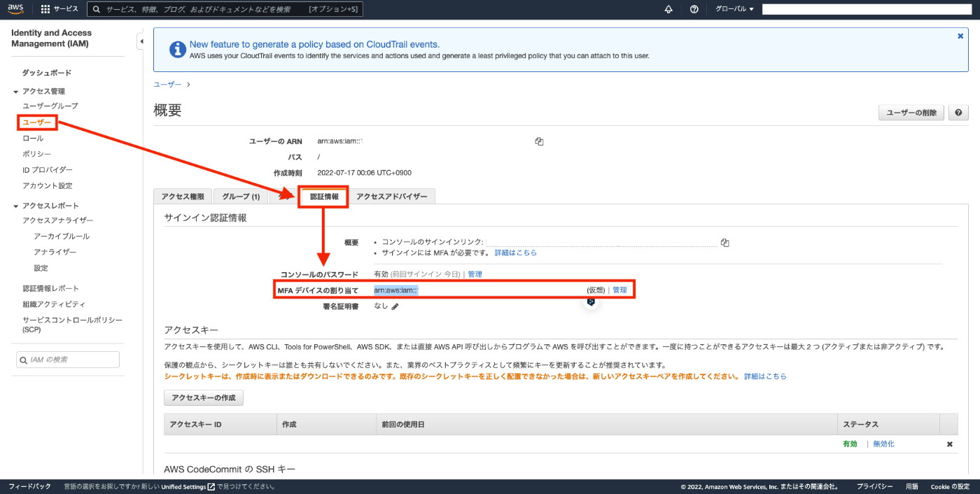This screenshot has height=494, width=980.
Task: Click the 作成時刻 value 2022-07-17 00:06 UTC+0900
Action: click(x=364, y=173)
